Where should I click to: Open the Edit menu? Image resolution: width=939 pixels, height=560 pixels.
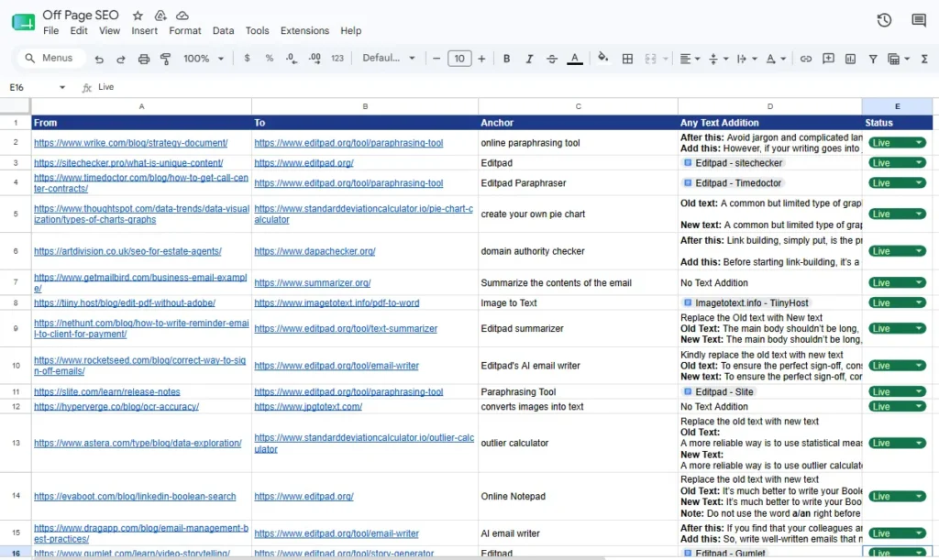click(x=79, y=30)
